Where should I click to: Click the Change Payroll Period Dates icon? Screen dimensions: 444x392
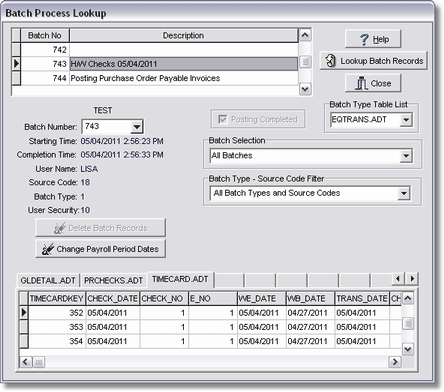(48, 249)
